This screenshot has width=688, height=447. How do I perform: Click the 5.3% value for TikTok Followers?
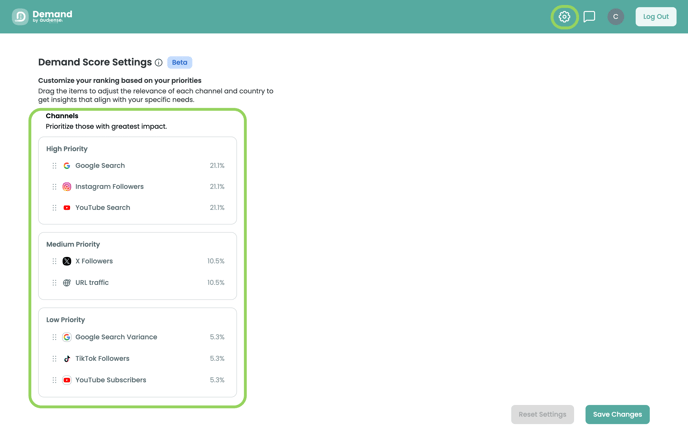(217, 359)
